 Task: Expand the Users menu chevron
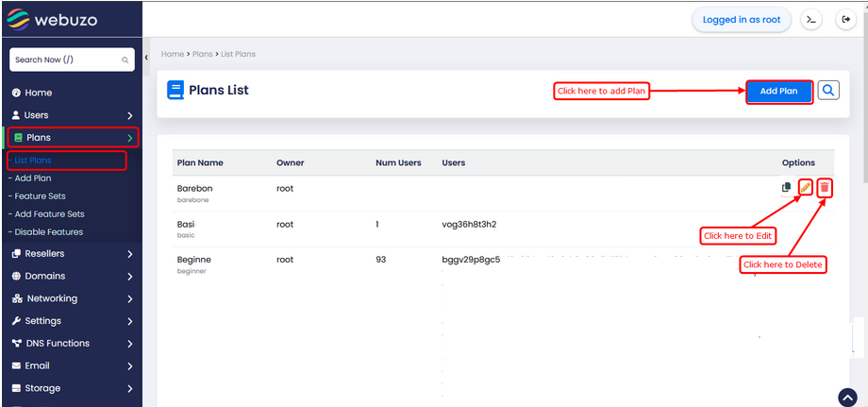(x=129, y=115)
